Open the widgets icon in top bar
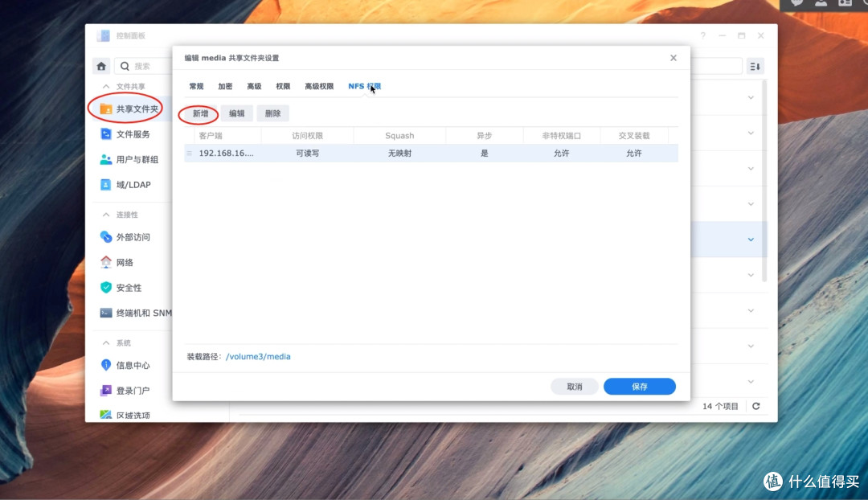This screenshot has width=868, height=500. (x=845, y=2)
